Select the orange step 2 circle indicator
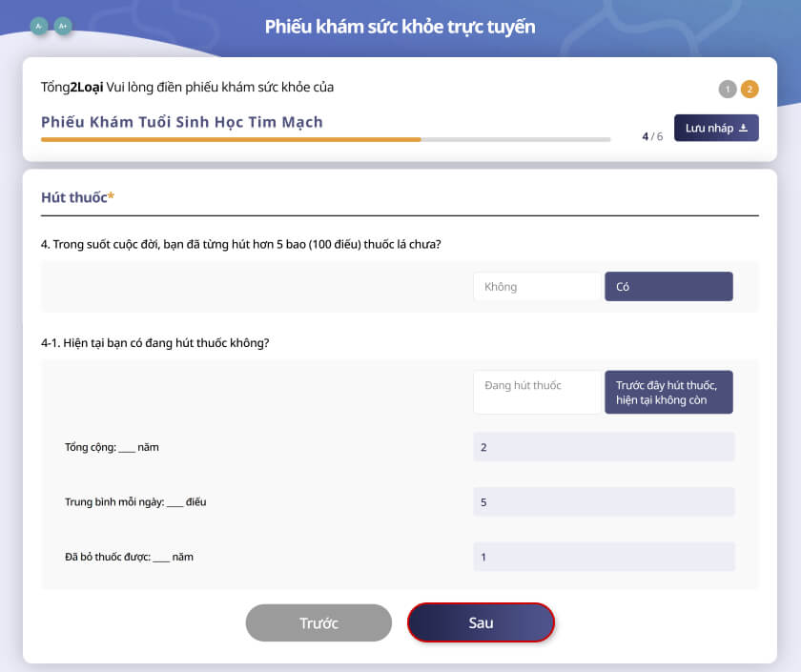 tap(750, 90)
